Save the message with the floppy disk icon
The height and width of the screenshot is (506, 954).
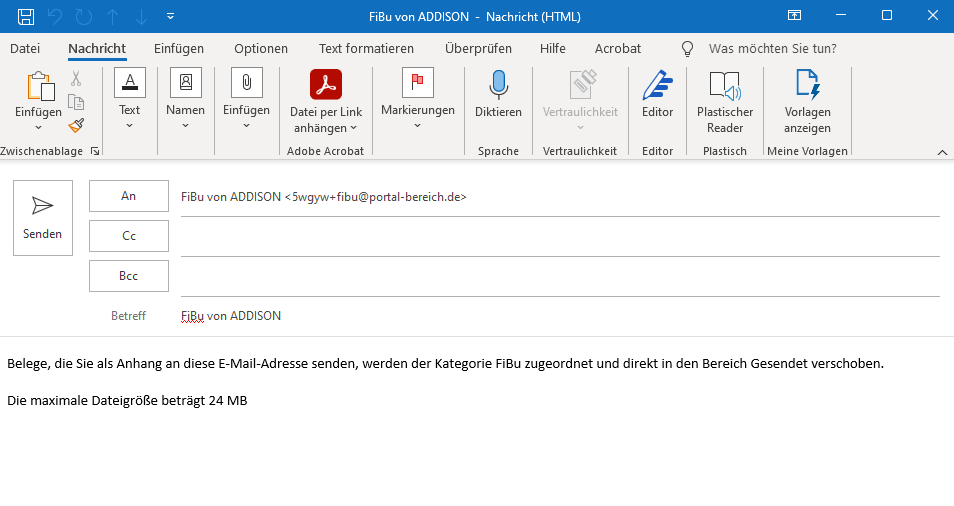(26, 16)
